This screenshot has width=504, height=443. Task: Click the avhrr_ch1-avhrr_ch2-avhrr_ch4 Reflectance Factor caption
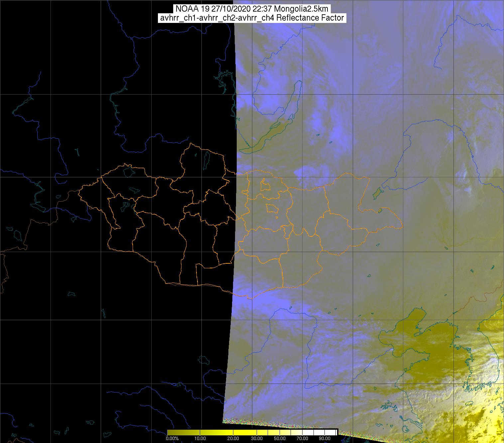coord(252,18)
